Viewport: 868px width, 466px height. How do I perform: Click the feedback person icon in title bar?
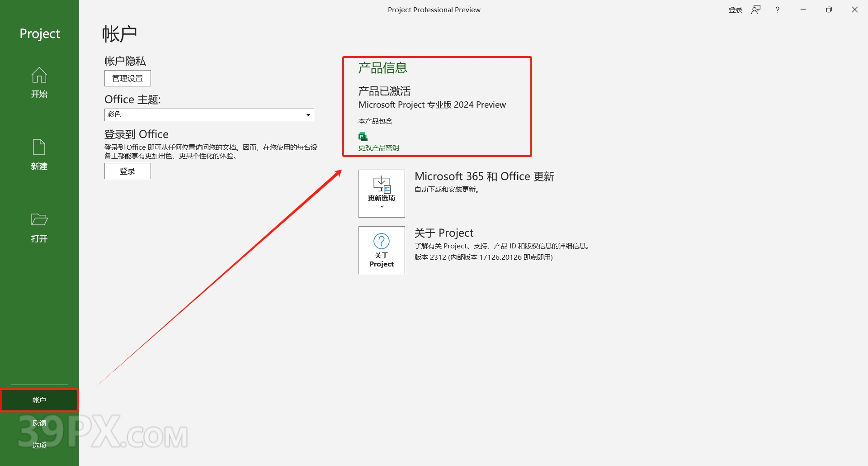coord(756,10)
